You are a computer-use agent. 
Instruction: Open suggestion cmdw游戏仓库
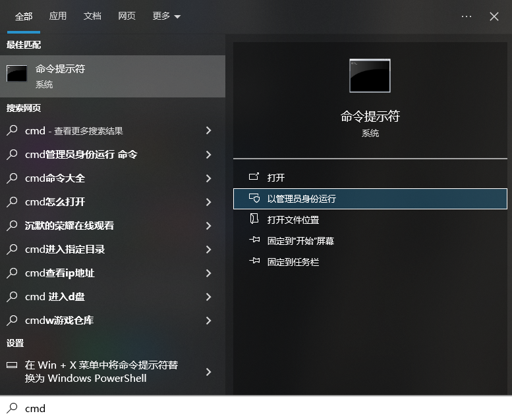click(113, 321)
